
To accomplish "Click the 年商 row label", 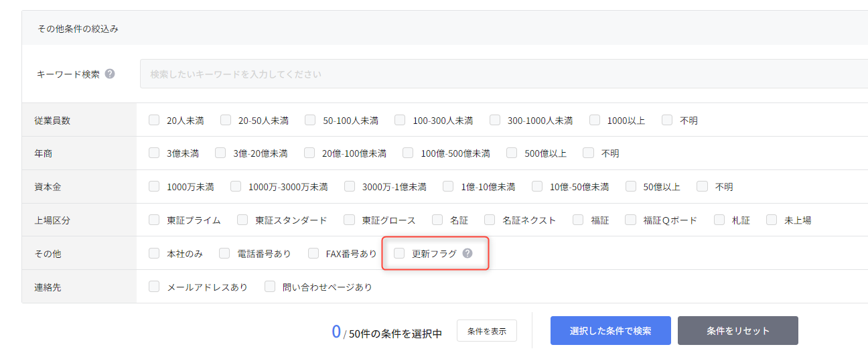I will (x=44, y=153).
